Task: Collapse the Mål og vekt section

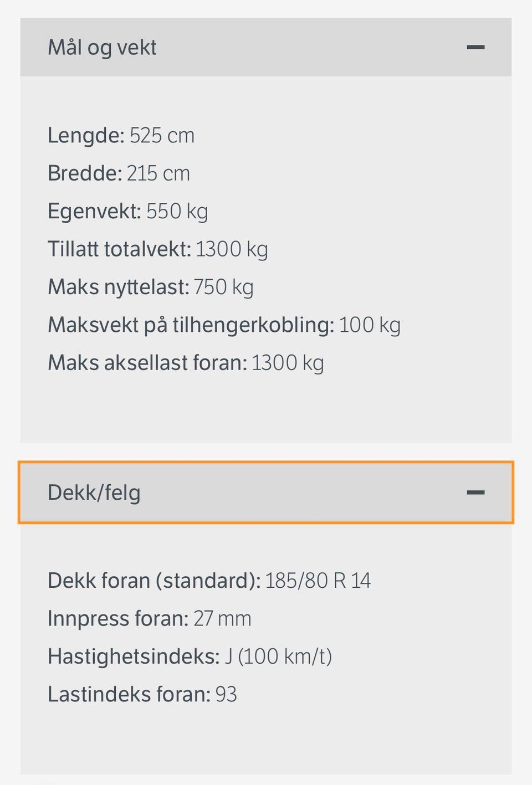Action: [x=266, y=47]
